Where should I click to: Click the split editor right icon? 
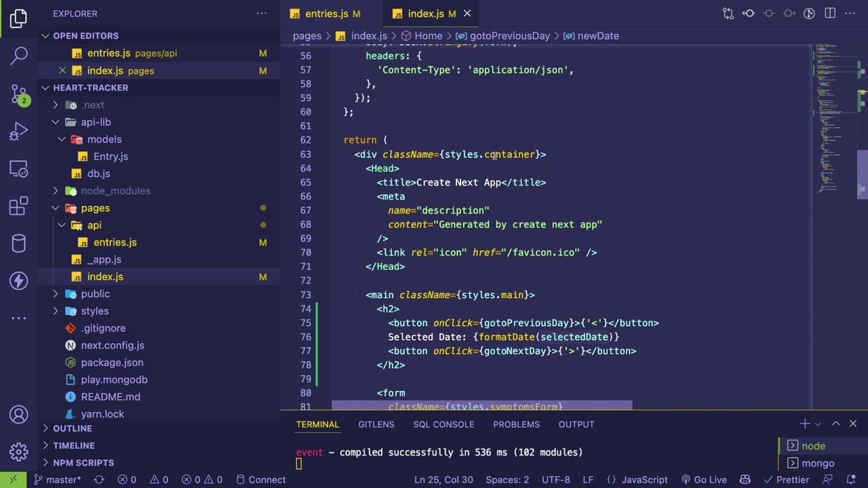point(829,13)
